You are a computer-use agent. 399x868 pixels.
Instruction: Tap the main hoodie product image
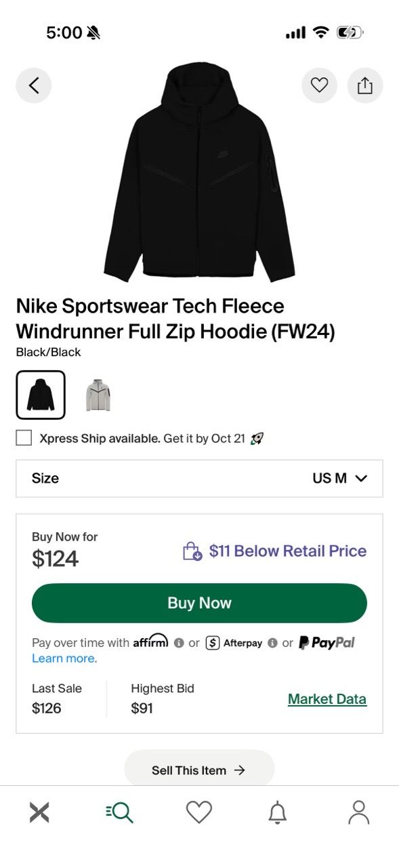pyautogui.click(x=199, y=173)
